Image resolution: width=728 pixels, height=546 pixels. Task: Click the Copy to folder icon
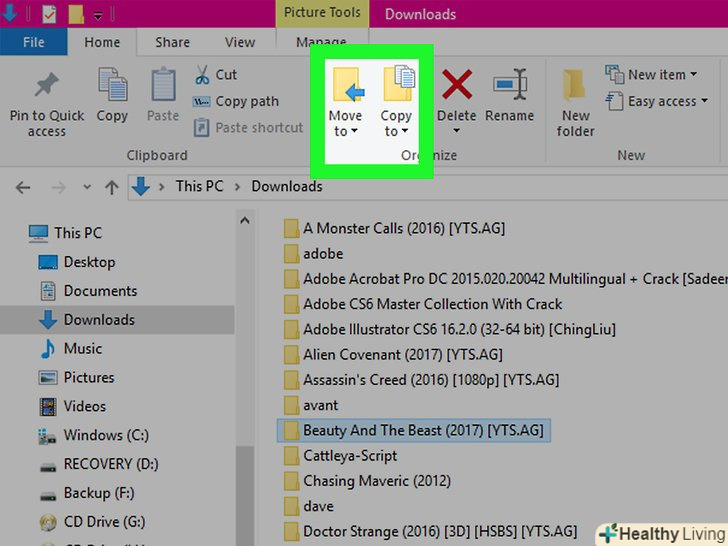click(399, 84)
